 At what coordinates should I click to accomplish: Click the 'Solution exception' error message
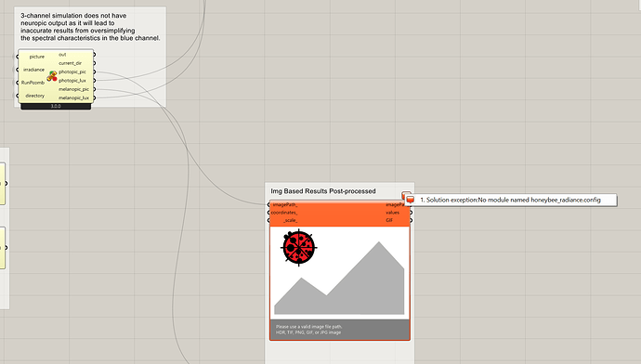510,200
